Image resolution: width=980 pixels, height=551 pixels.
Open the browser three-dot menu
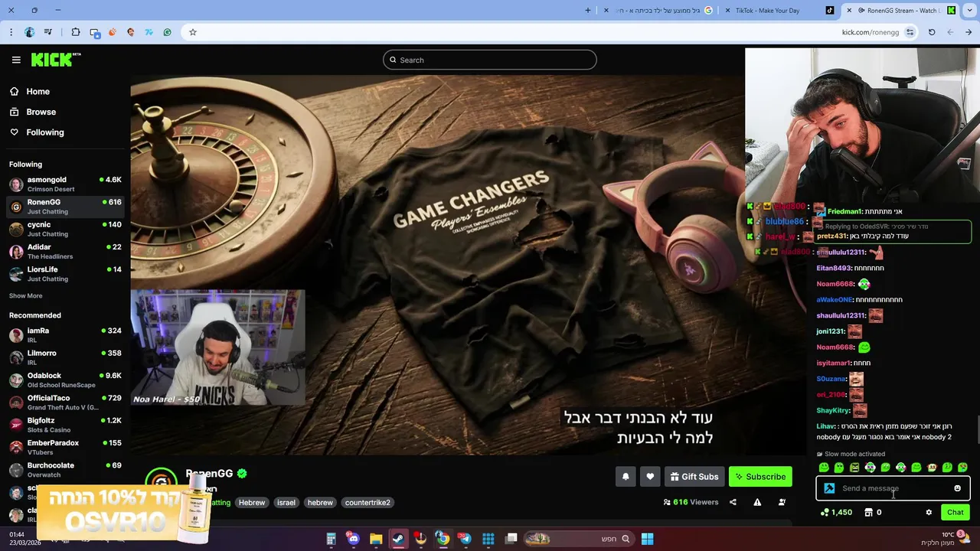11,32
